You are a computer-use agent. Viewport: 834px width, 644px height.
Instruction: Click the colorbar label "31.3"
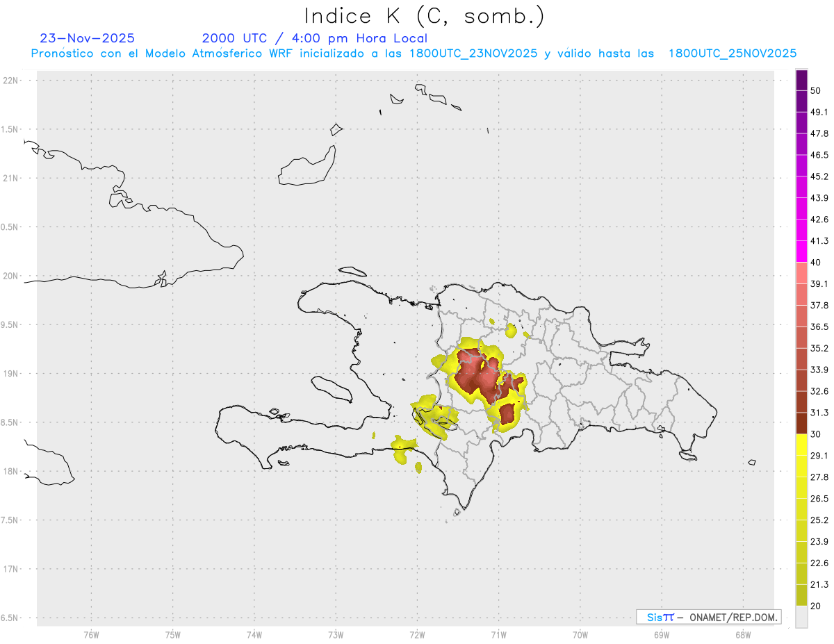click(x=819, y=413)
